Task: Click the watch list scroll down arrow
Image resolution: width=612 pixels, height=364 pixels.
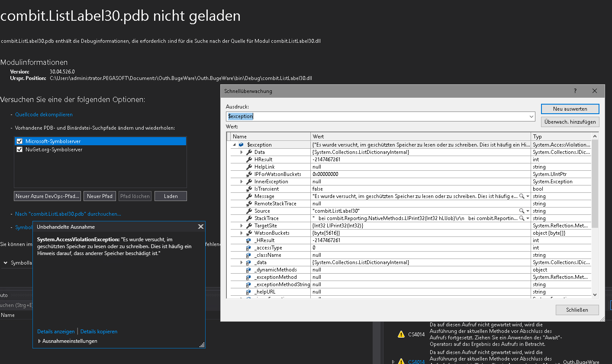Action: (x=595, y=295)
